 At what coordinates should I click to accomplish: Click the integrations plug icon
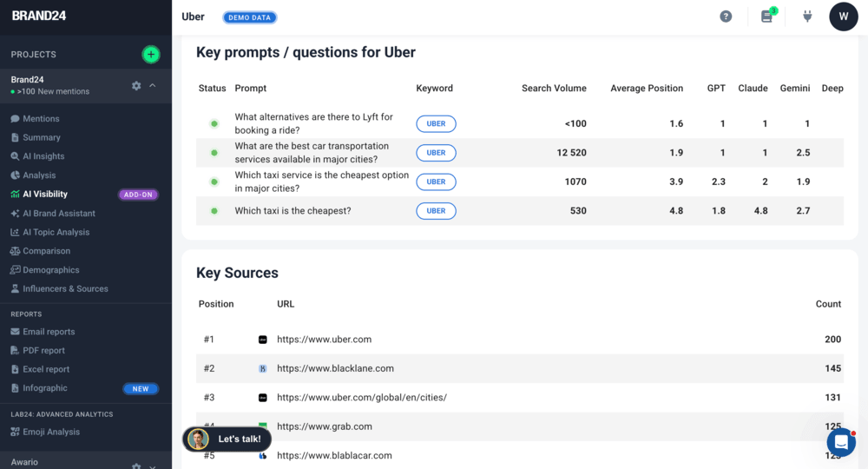point(807,17)
